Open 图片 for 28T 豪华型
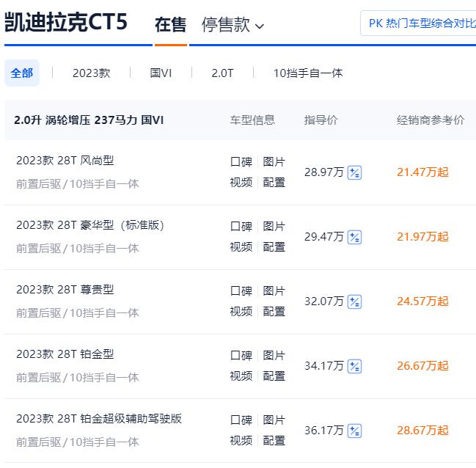Viewport: 476px width, 468px height. (274, 226)
